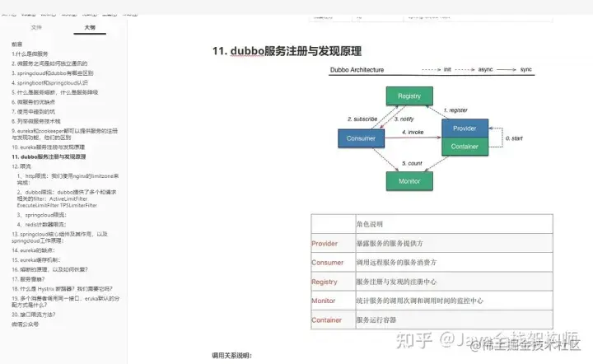
Task: Open sub-item 2、dubbo限流 filter entry
Action: (67, 198)
